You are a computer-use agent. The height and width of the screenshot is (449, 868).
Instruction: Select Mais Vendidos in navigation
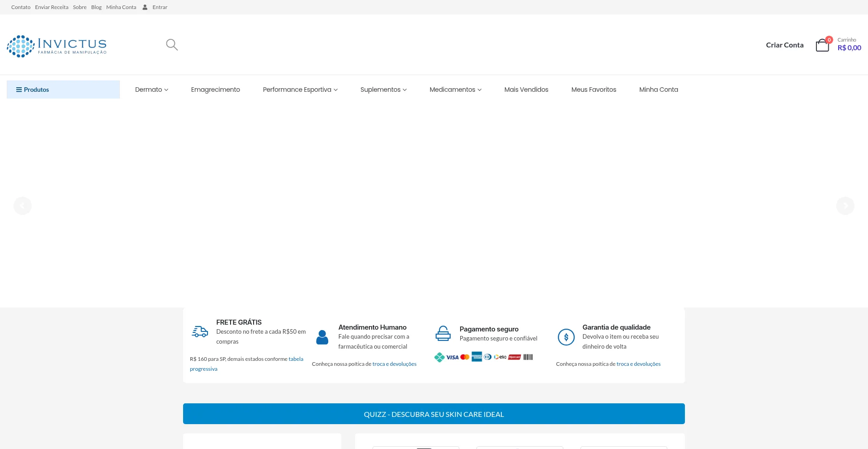point(526,90)
